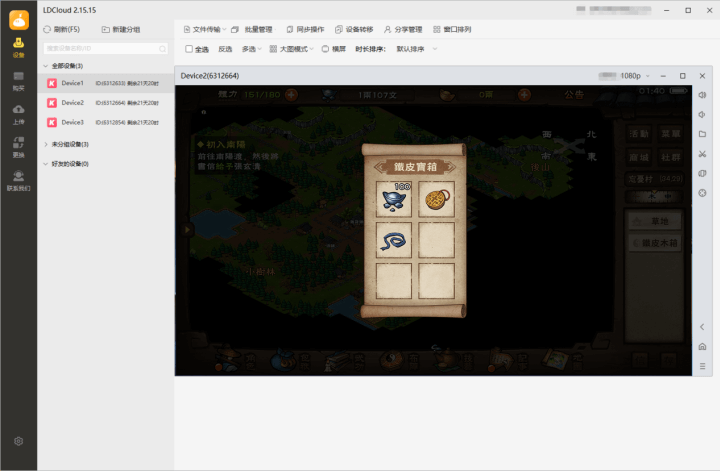Image resolution: width=720 pixels, height=471 pixels.
Task: Select Device1 in the device list
Action: (105, 83)
